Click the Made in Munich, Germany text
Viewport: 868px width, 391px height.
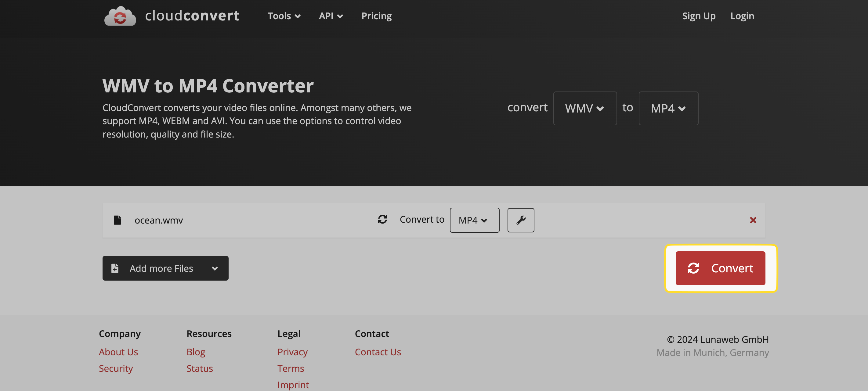(712, 352)
